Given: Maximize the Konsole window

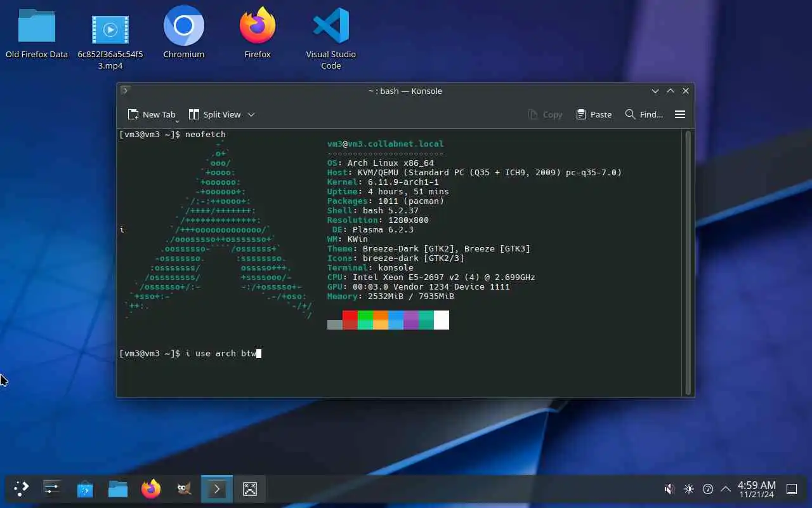Looking at the screenshot, I should pos(671,91).
